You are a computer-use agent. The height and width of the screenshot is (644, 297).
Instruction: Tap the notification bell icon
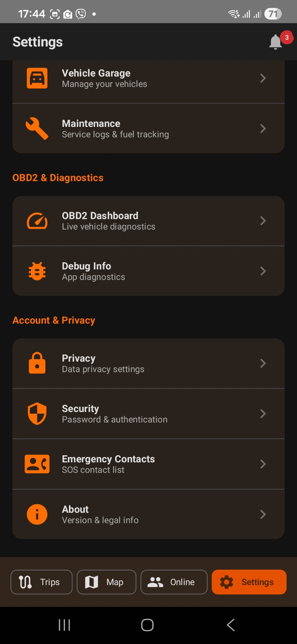point(276,42)
